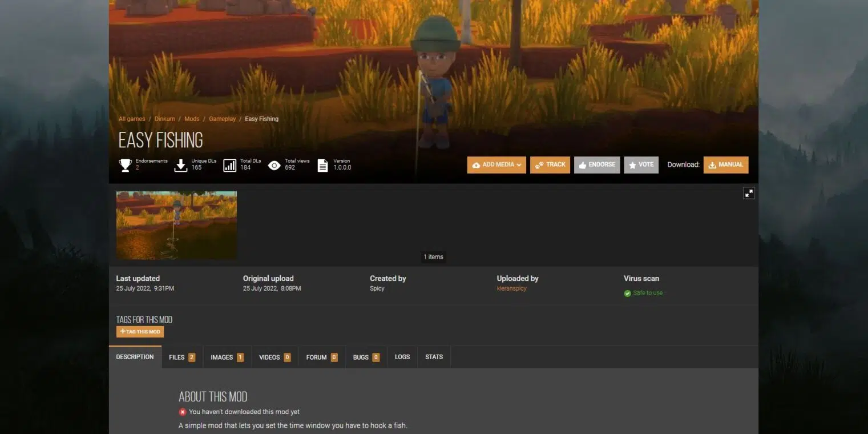Open the Dinkum breadcrumb link
868x434 pixels.
[x=164, y=119]
